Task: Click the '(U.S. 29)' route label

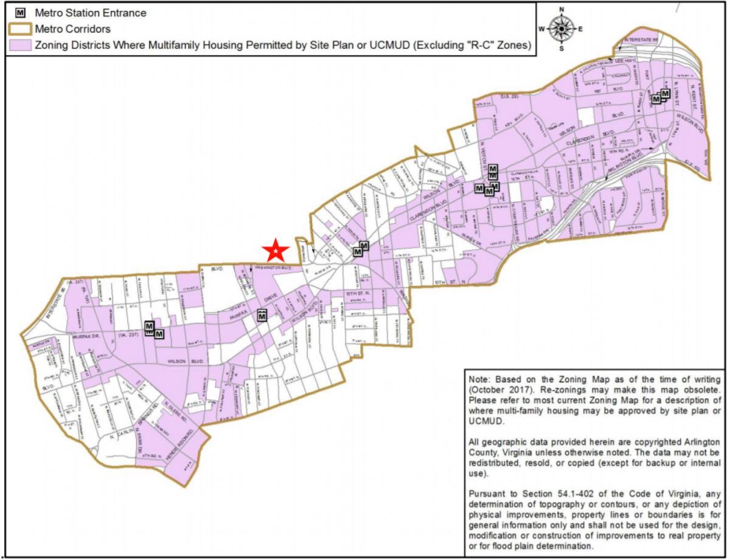Action: point(509,96)
